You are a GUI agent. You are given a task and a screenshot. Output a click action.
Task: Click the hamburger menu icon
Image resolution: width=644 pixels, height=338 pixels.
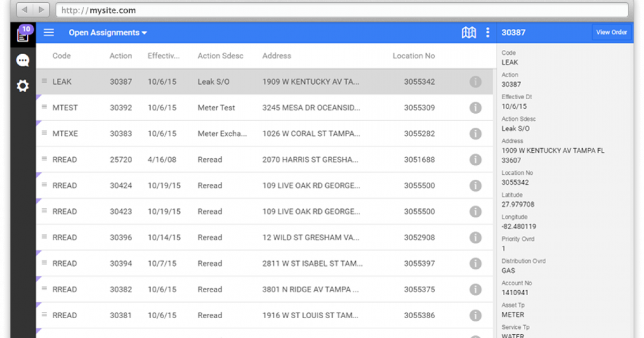click(49, 33)
